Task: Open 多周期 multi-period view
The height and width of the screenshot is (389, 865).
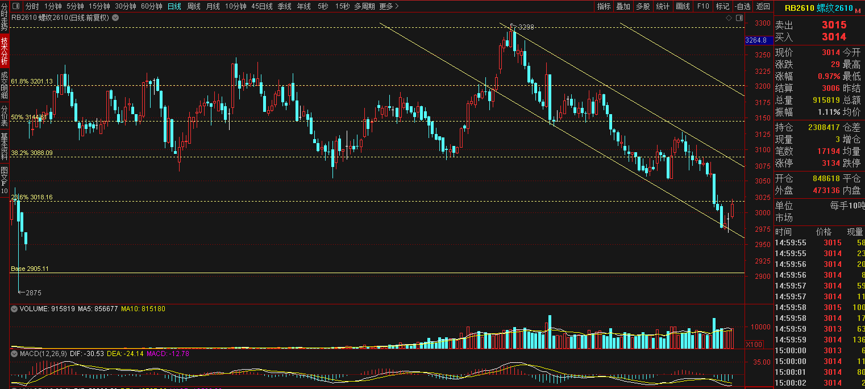Action: click(x=365, y=7)
